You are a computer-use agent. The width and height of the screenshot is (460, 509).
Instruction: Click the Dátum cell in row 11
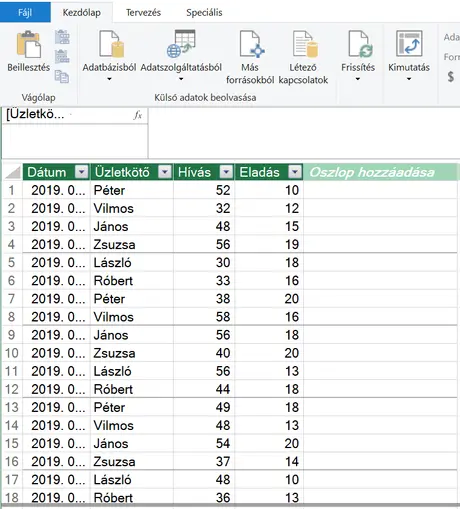(56, 371)
